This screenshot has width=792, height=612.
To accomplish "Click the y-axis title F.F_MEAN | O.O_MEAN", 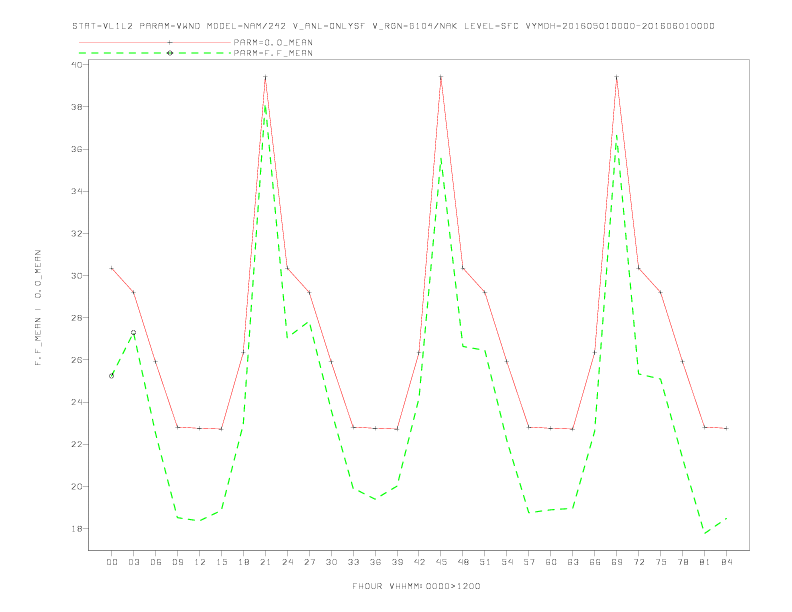I will coord(38,308).
